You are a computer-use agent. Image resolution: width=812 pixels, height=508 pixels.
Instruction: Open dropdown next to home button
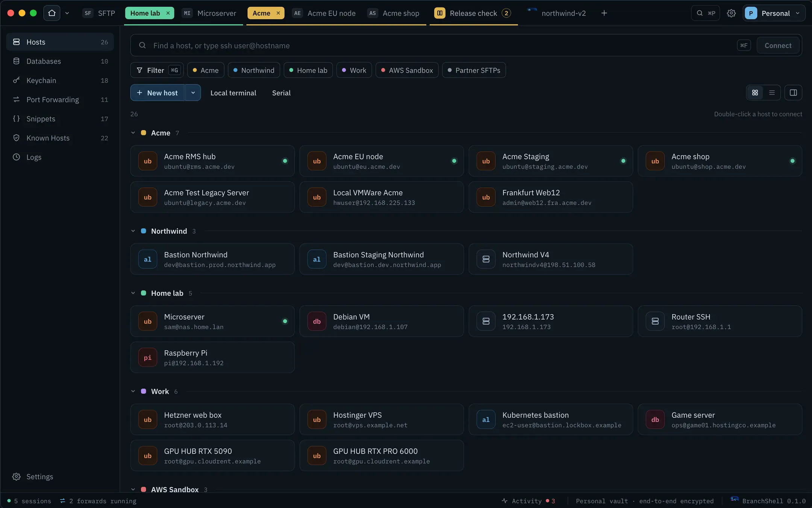tap(67, 13)
